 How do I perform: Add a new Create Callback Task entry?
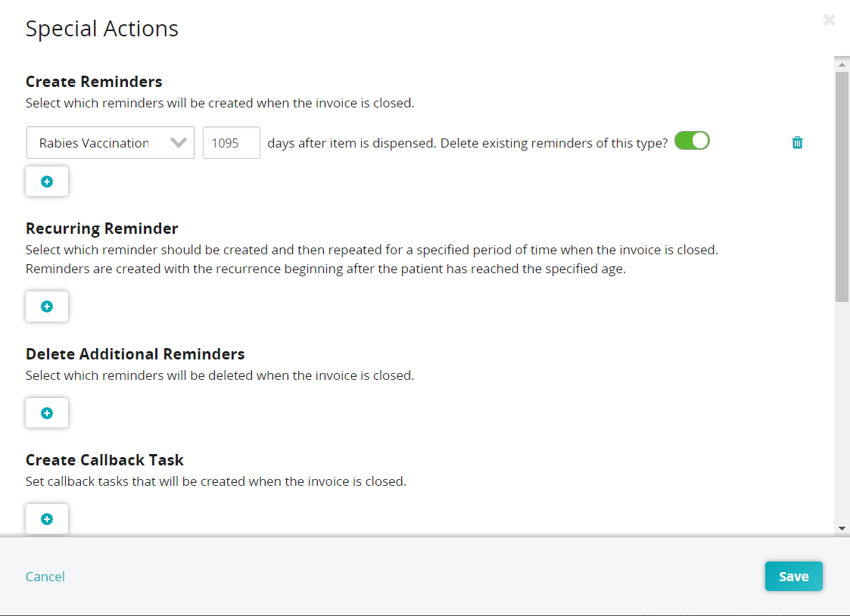(x=46, y=518)
